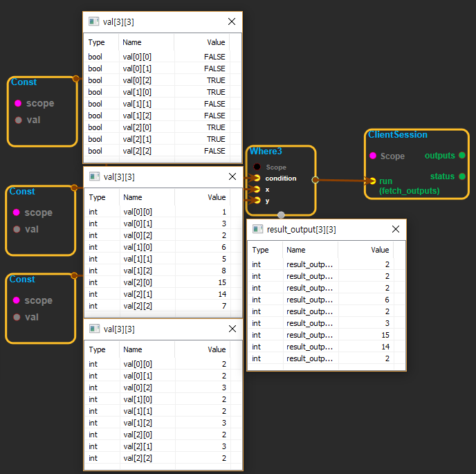Click the green outputs port on ClientSession
Image resolution: width=476 pixels, height=474 pixels.
462,156
